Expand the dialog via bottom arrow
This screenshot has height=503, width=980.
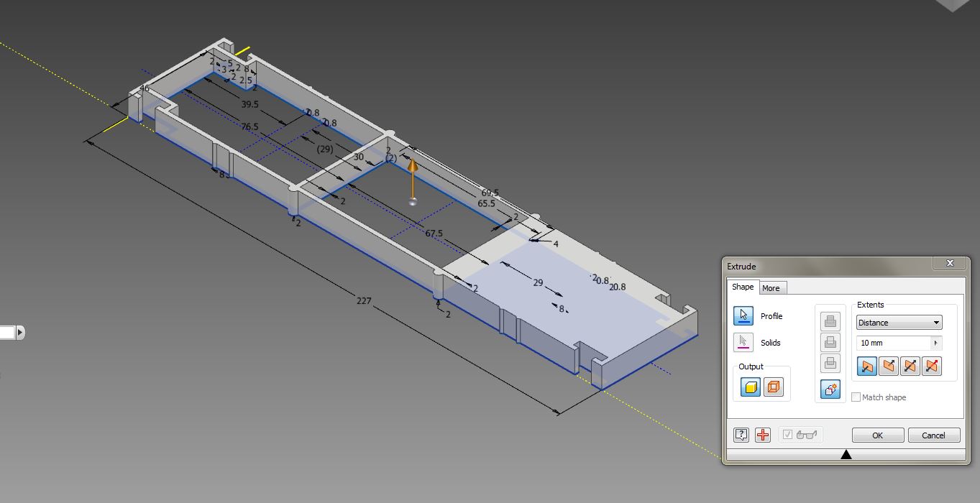pyautogui.click(x=846, y=454)
